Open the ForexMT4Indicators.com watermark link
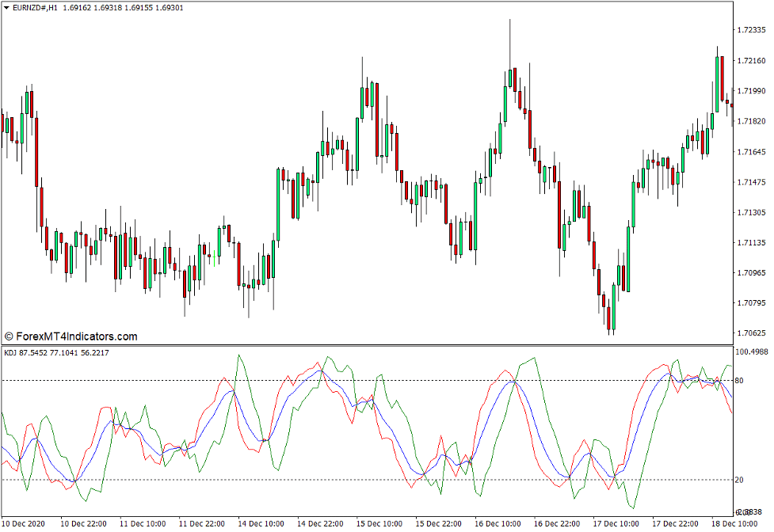 (71, 336)
